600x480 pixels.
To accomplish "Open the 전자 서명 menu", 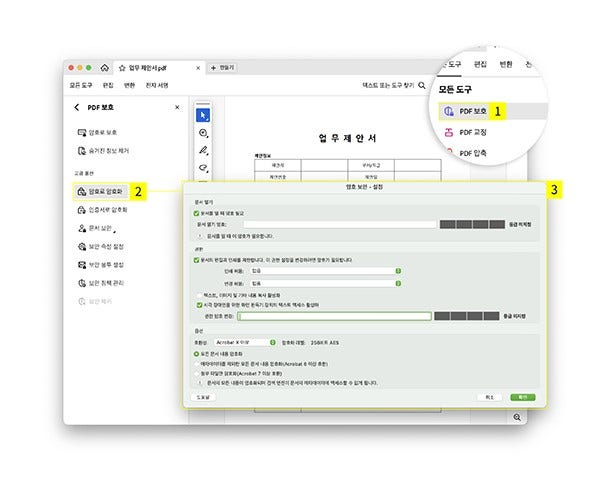I will tap(157, 85).
